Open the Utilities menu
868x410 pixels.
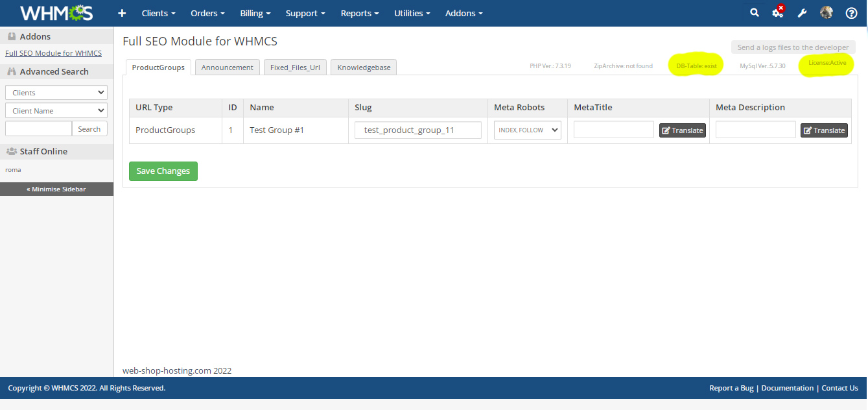(412, 13)
